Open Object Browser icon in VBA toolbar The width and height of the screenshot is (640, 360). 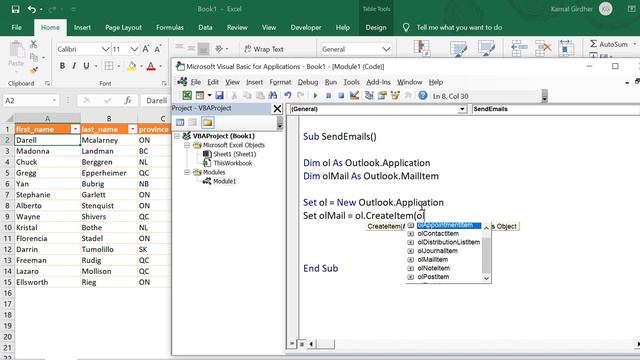click(x=395, y=96)
